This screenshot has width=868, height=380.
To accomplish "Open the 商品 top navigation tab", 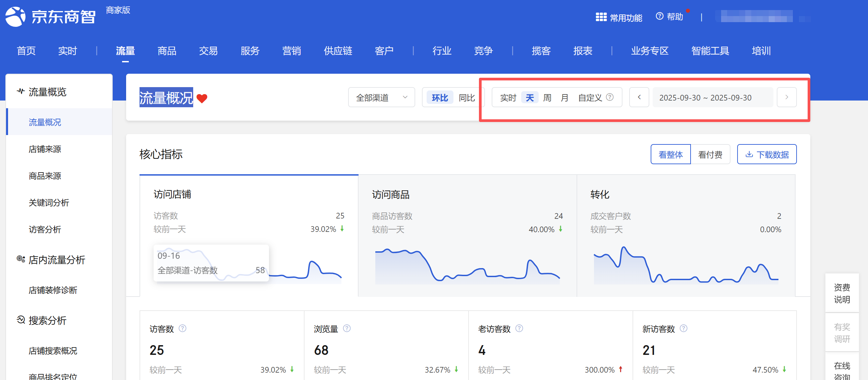I will click(167, 51).
